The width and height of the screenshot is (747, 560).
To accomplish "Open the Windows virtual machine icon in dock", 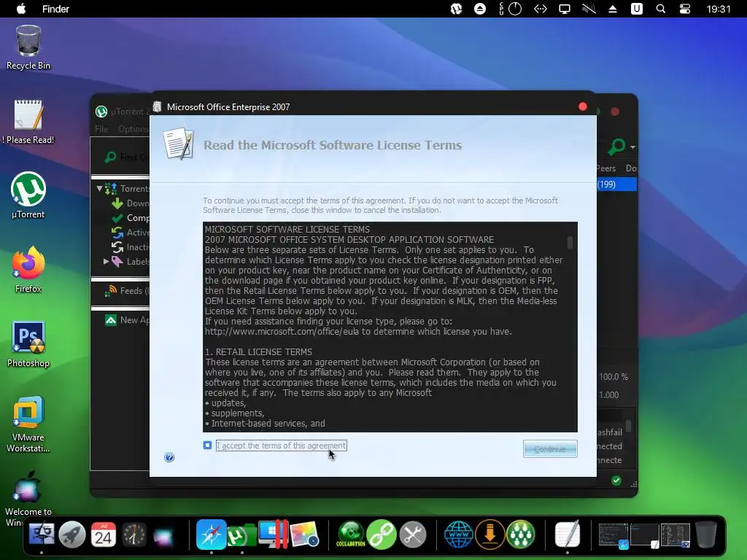I will point(273,534).
